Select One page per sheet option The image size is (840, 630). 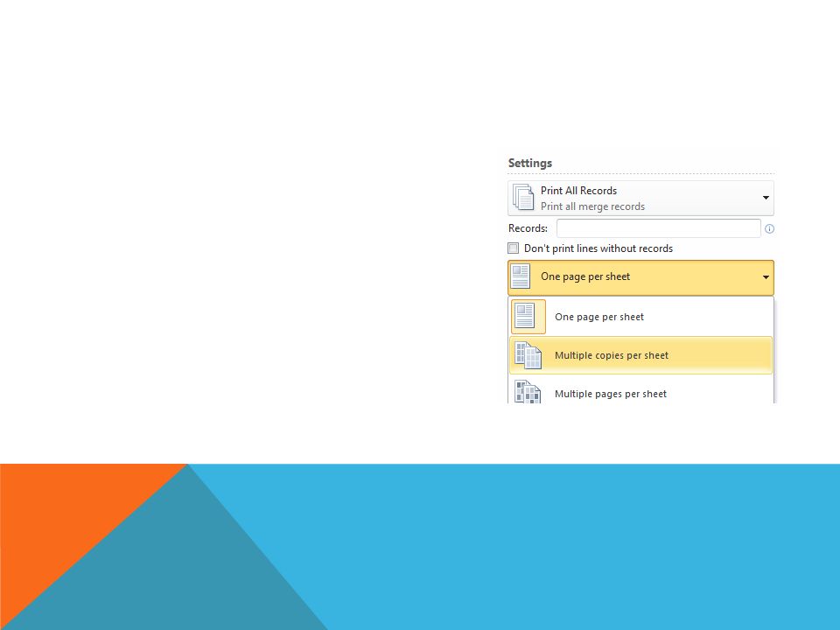pos(640,317)
